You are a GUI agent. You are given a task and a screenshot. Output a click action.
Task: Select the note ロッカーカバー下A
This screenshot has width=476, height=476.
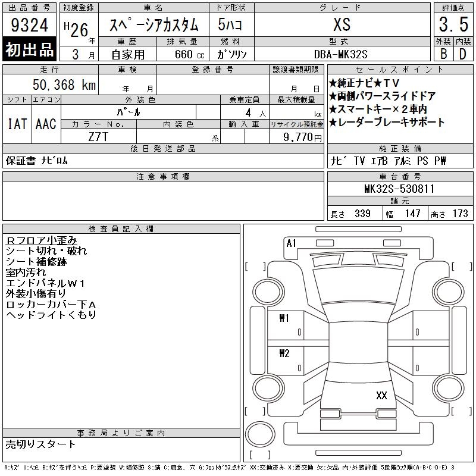(51, 304)
